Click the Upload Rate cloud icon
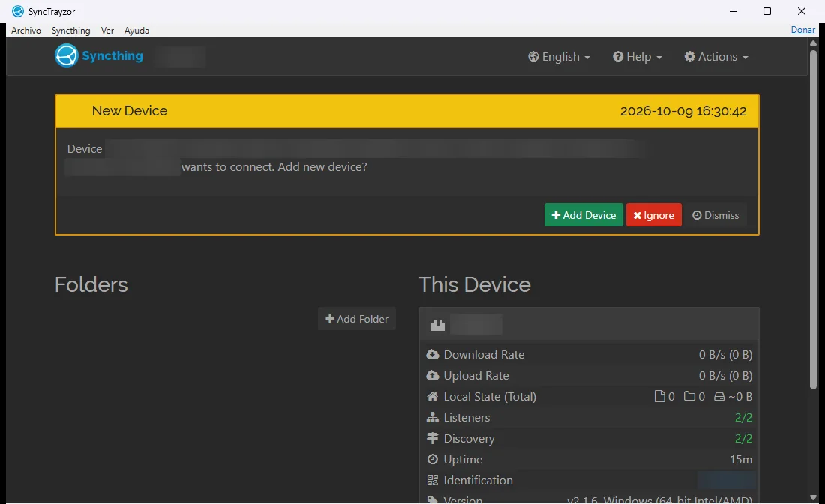The width and height of the screenshot is (825, 504). 433,375
